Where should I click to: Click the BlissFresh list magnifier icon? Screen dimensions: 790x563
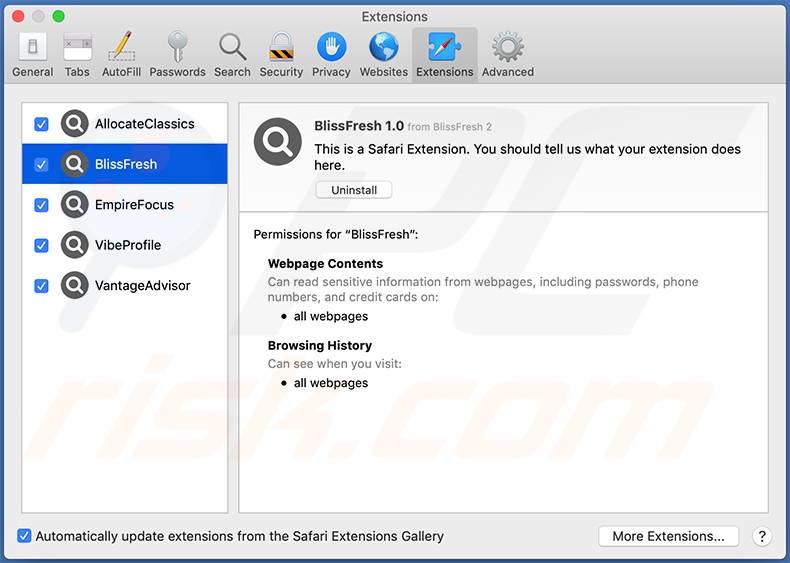[x=75, y=164]
